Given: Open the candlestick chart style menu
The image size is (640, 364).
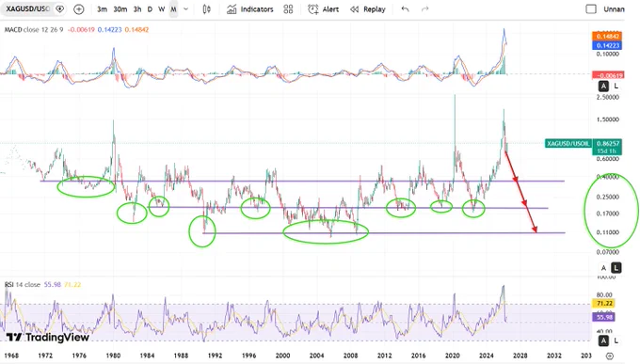Looking at the screenshot, I should pyautogui.click(x=207, y=9).
